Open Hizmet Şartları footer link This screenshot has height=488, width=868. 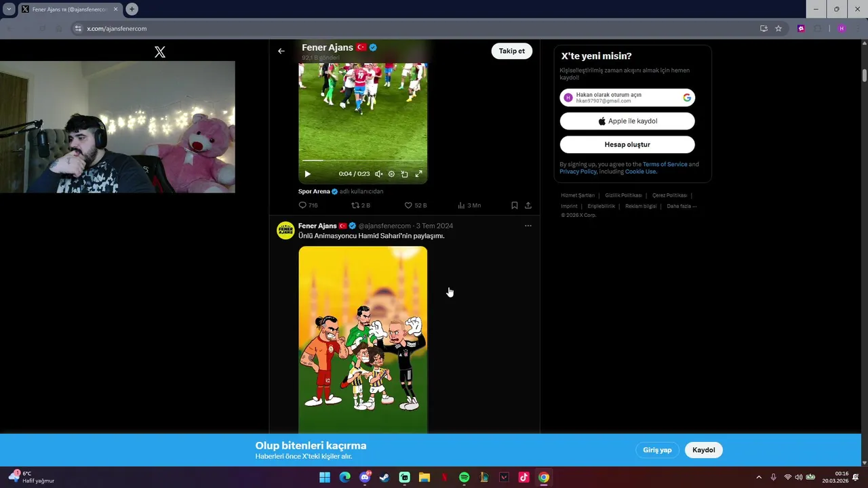tap(578, 195)
